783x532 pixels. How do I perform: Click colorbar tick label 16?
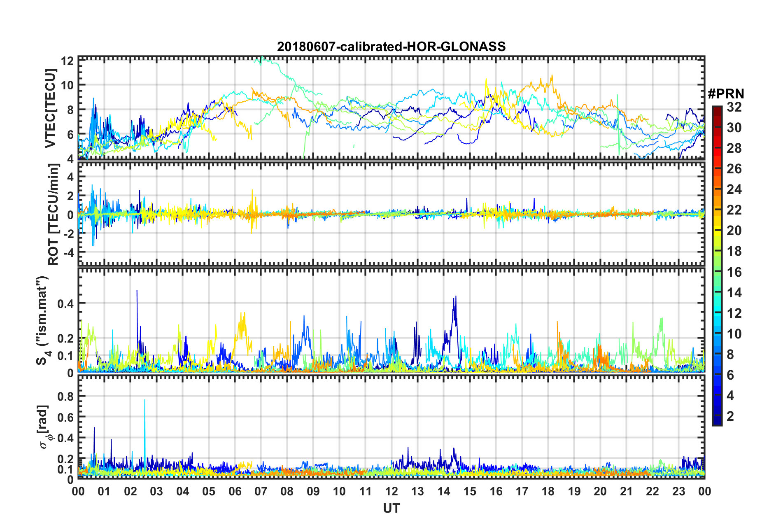coord(734,272)
